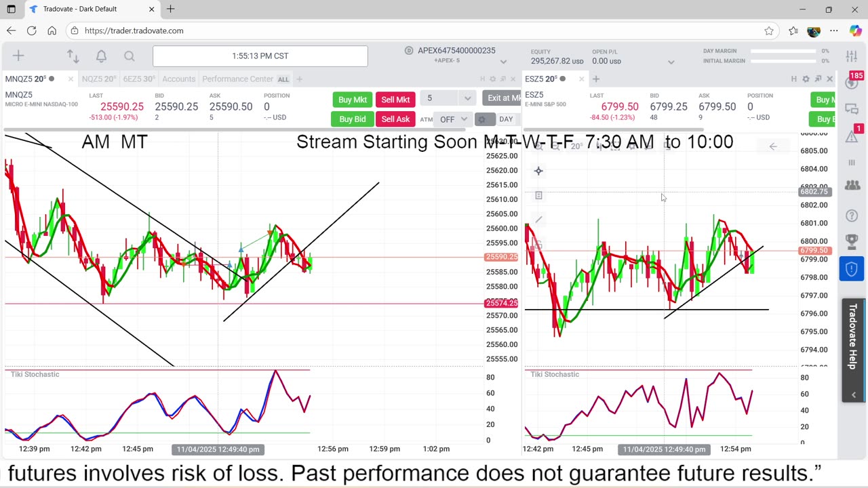Switch to the 6EZ5 30s tab
This screenshot has height=488, width=868.
[139, 79]
